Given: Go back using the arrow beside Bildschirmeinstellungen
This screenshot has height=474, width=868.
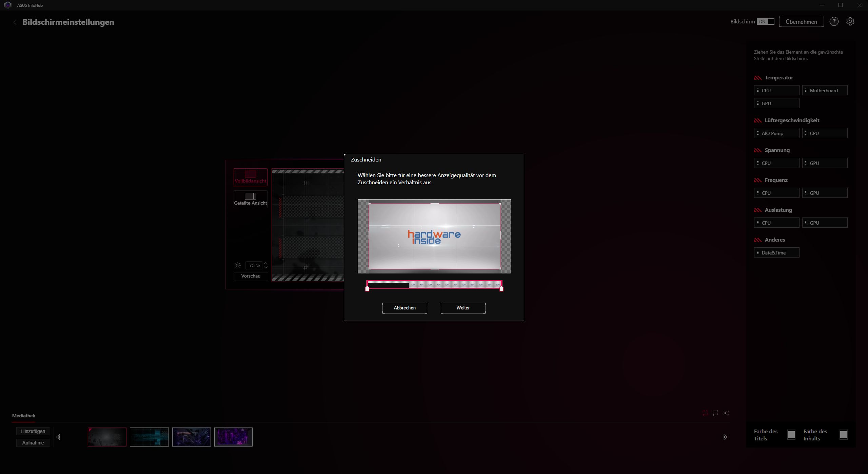Looking at the screenshot, I should coord(15,22).
